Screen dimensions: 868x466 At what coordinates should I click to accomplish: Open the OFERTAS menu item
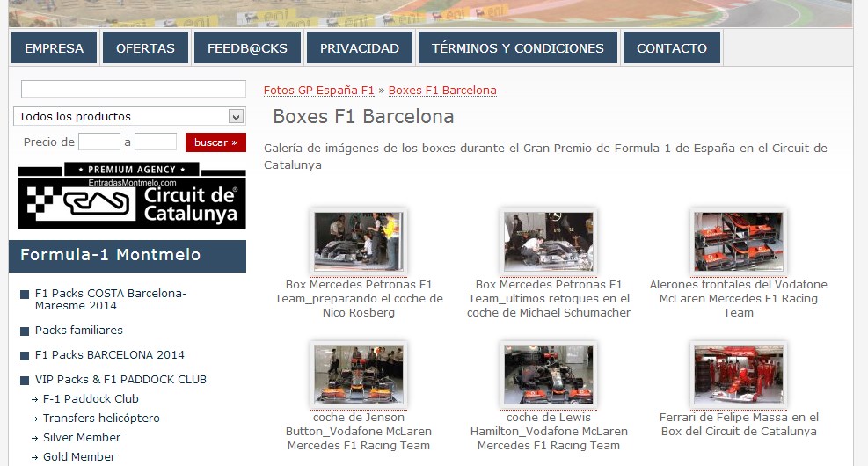[x=146, y=48]
